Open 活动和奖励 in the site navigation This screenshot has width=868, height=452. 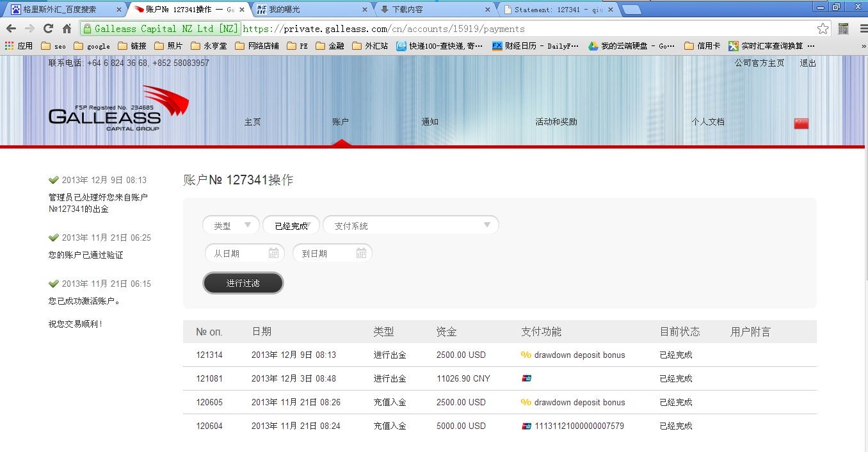click(556, 122)
